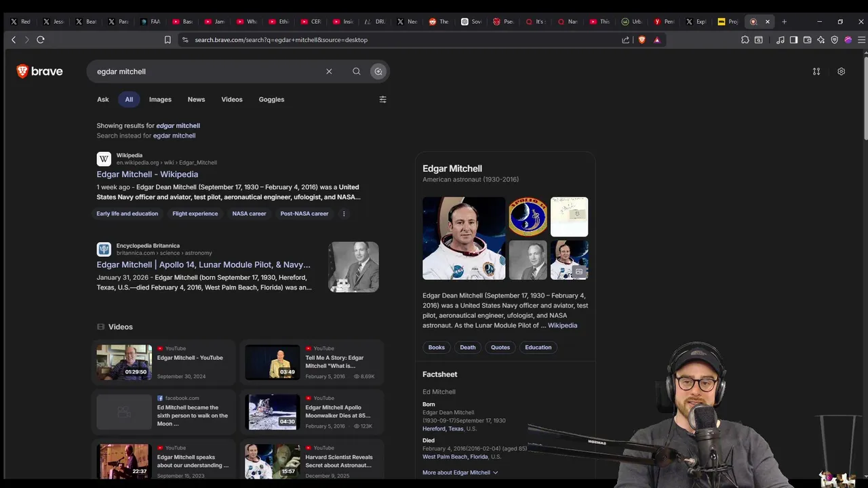The image size is (868, 488).
Task: Jump to 'Early life and education' section chip
Action: (127, 213)
